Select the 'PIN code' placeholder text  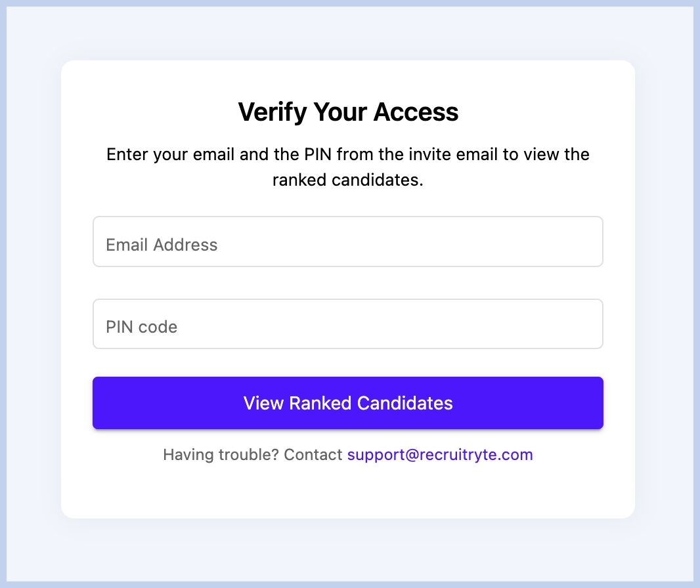point(142,327)
